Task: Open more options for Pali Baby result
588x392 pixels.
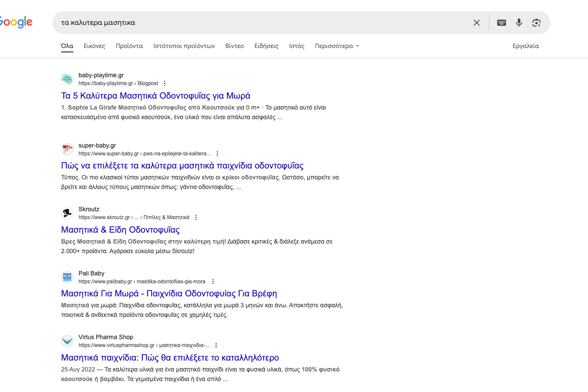Action: (x=213, y=282)
